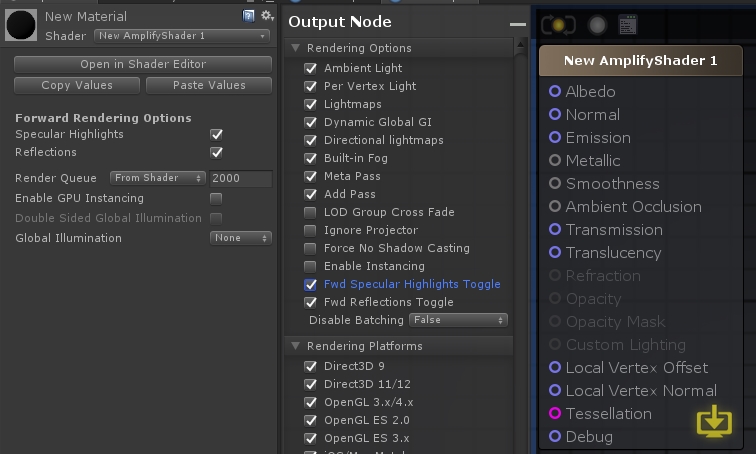Enable Ignore Projector checkbox
The width and height of the screenshot is (756, 454).
coord(310,230)
